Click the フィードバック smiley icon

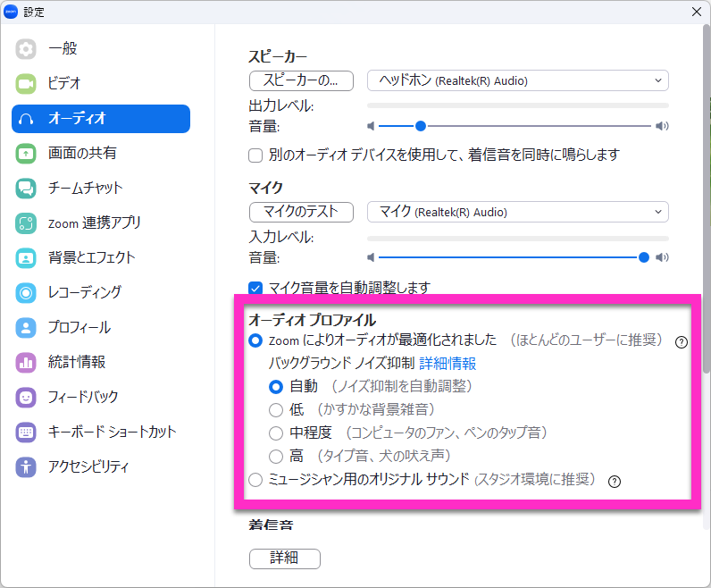tap(26, 398)
